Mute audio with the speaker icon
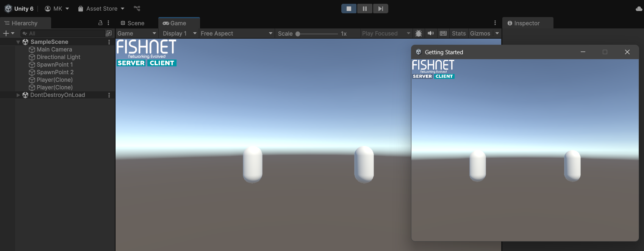 click(431, 33)
